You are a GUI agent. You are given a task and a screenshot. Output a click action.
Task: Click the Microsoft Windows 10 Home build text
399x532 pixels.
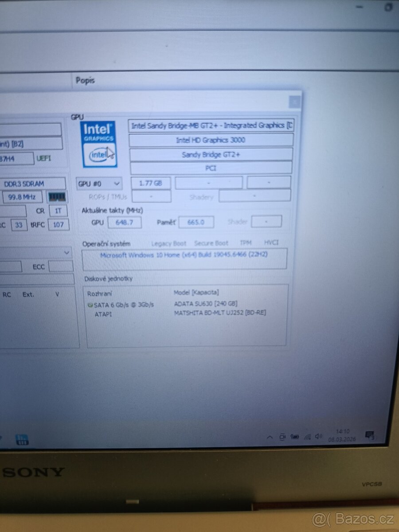(184, 255)
